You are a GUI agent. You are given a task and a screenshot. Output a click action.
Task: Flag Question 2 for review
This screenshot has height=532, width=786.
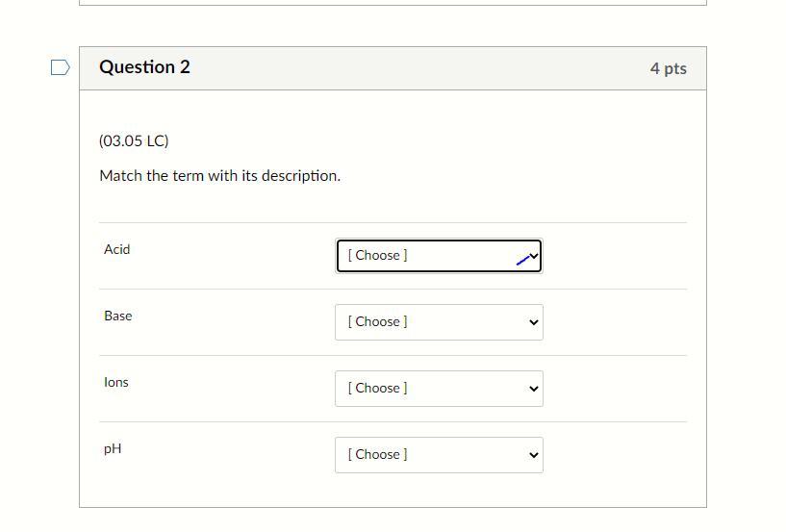(x=60, y=67)
